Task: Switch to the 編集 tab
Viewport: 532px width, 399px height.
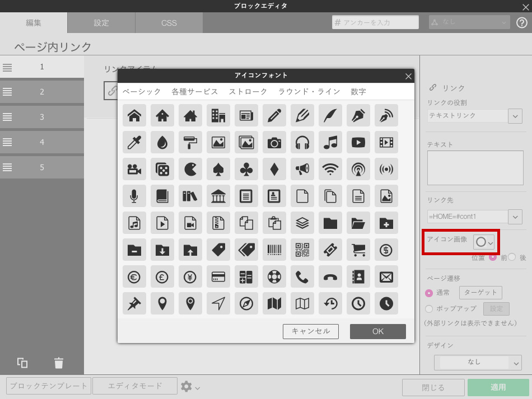Action: (x=34, y=23)
